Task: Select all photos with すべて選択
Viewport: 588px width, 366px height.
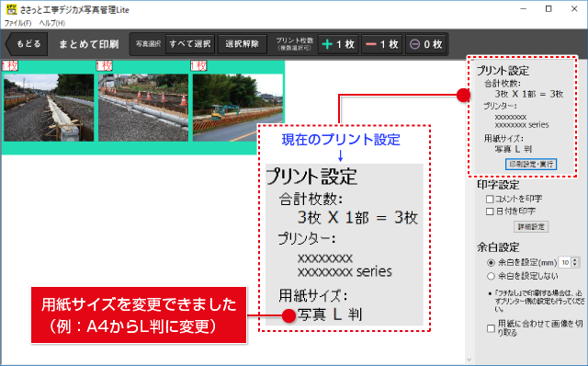Action: coord(190,44)
